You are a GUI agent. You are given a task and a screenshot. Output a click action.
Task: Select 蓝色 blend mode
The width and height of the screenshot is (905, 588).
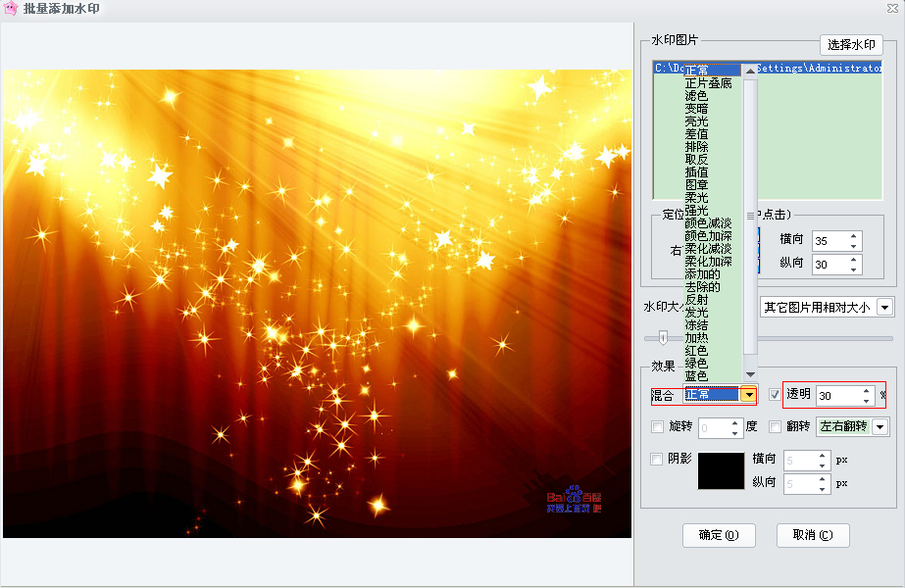click(696, 375)
